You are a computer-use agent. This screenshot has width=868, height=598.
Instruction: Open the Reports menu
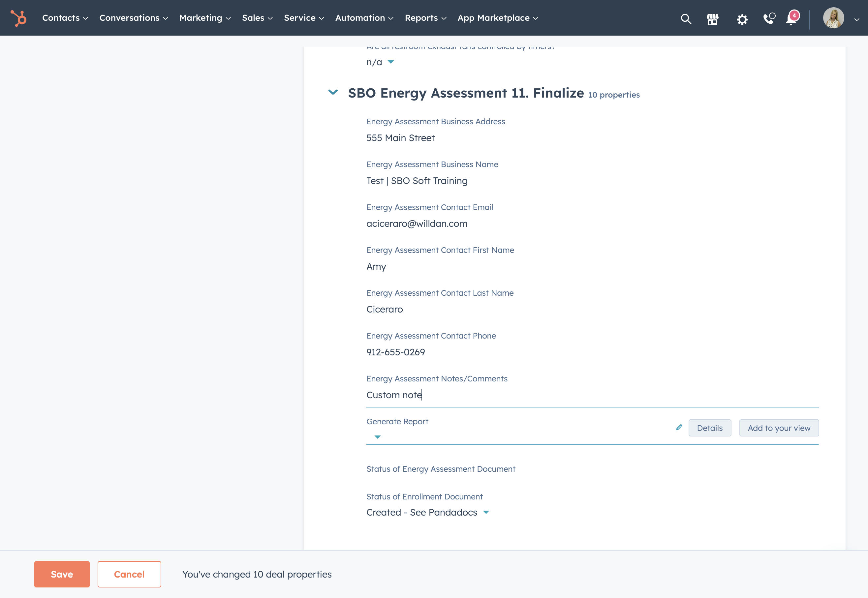(x=426, y=18)
